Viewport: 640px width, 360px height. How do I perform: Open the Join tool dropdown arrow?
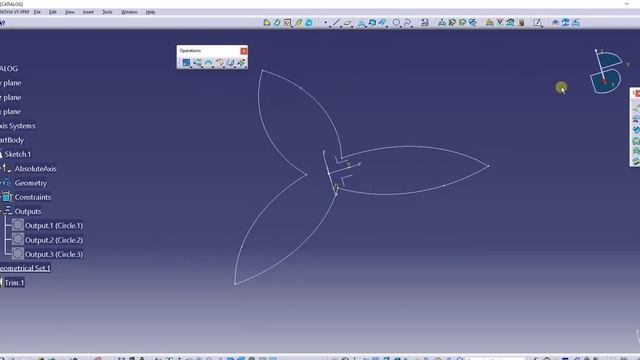(x=191, y=67)
